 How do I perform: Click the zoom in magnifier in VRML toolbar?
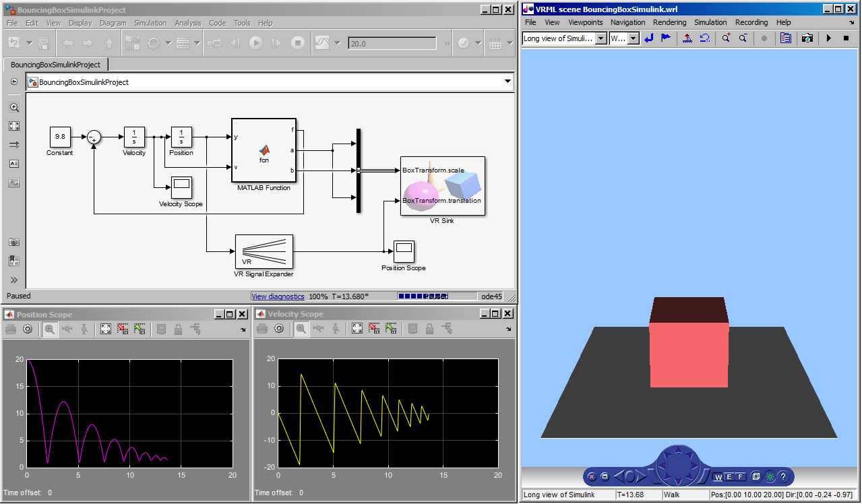click(726, 38)
